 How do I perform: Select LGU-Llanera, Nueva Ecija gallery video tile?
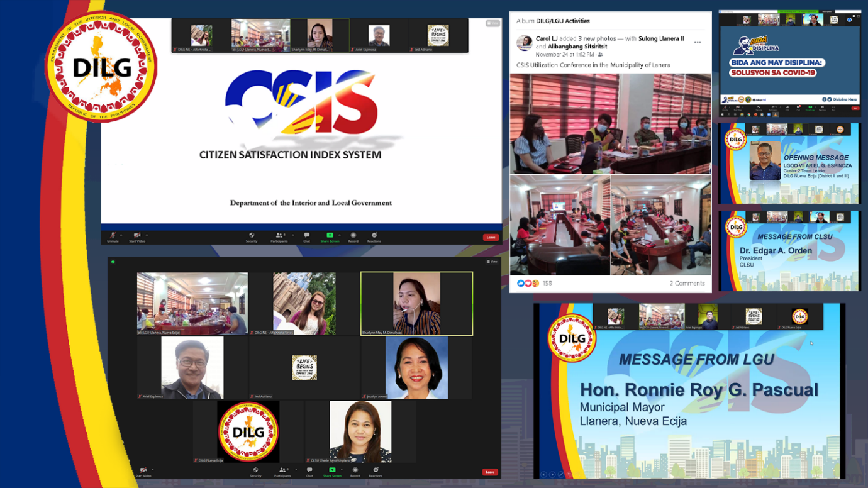tap(192, 304)
